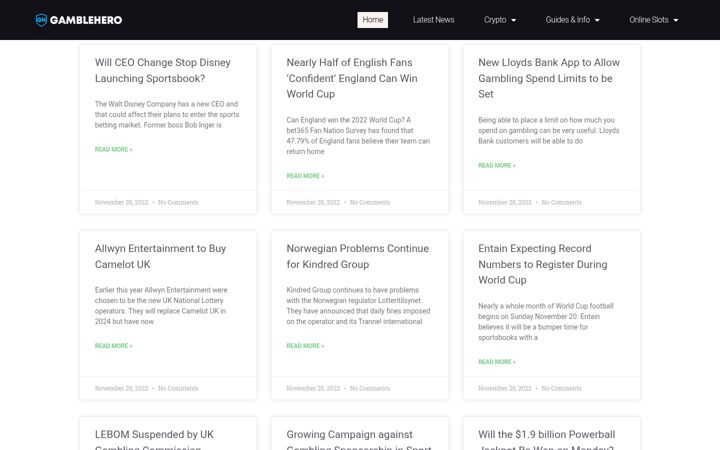Click Read More under Kindred Group article

click(x=305, y=346)
